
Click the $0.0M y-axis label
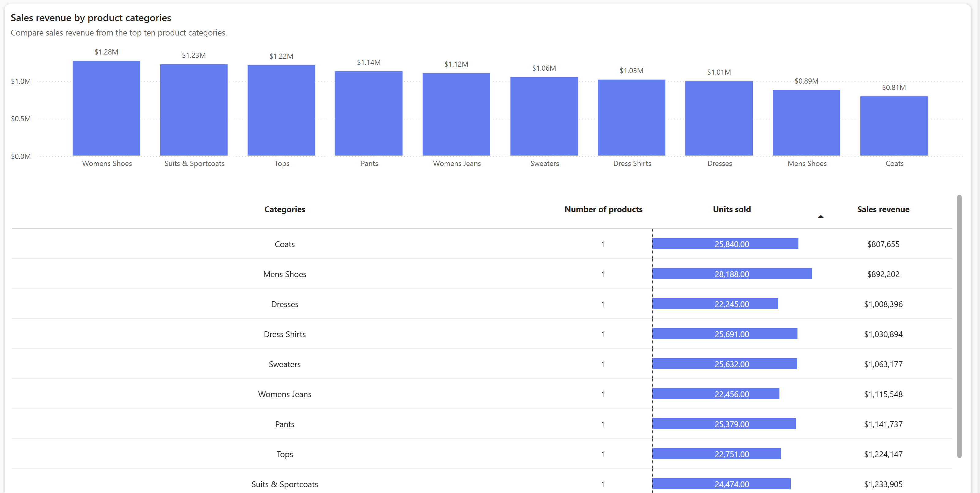click(x=21, y=156)
